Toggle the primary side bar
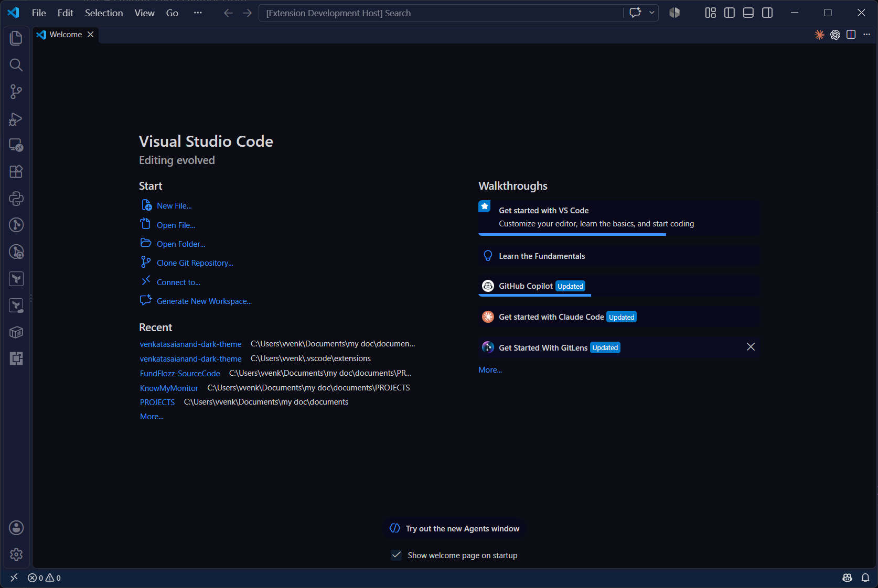Screen dimensions: 878x588 [x=729, y=13]
